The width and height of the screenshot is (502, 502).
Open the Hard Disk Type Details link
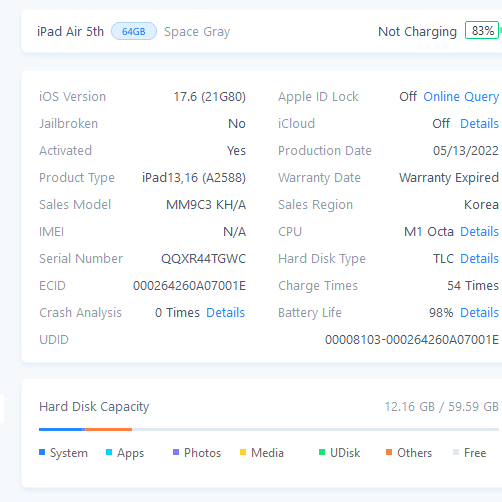479,259
